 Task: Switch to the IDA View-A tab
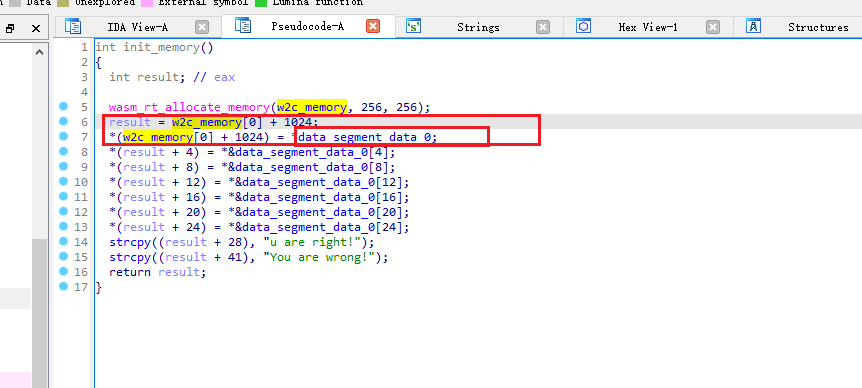pos(137,27)
